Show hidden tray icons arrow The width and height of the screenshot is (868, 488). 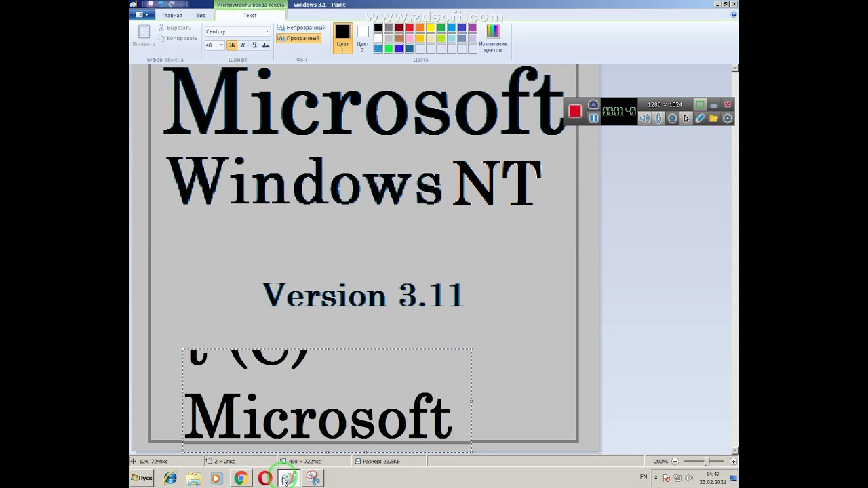pos(656,477)
